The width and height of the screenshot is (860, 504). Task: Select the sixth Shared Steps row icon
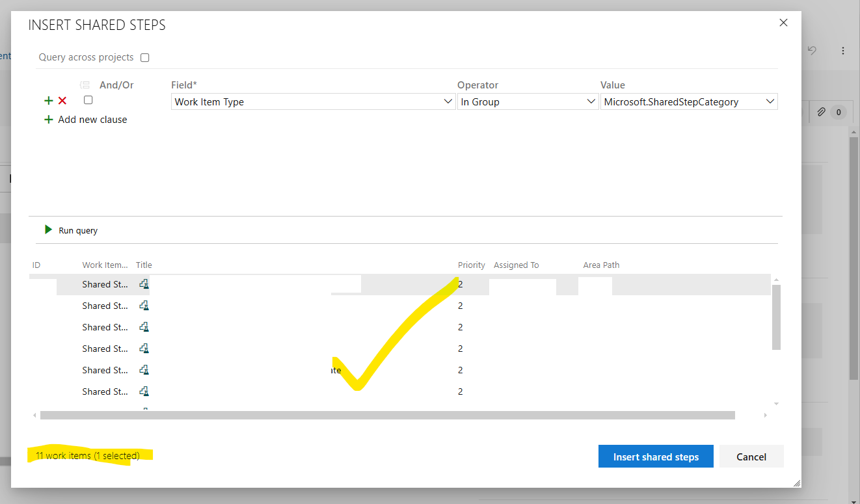(144, 391)
